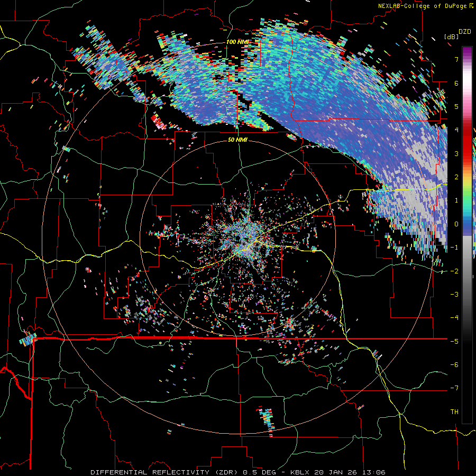Click the 1 value on the color scale

point(456,200)
